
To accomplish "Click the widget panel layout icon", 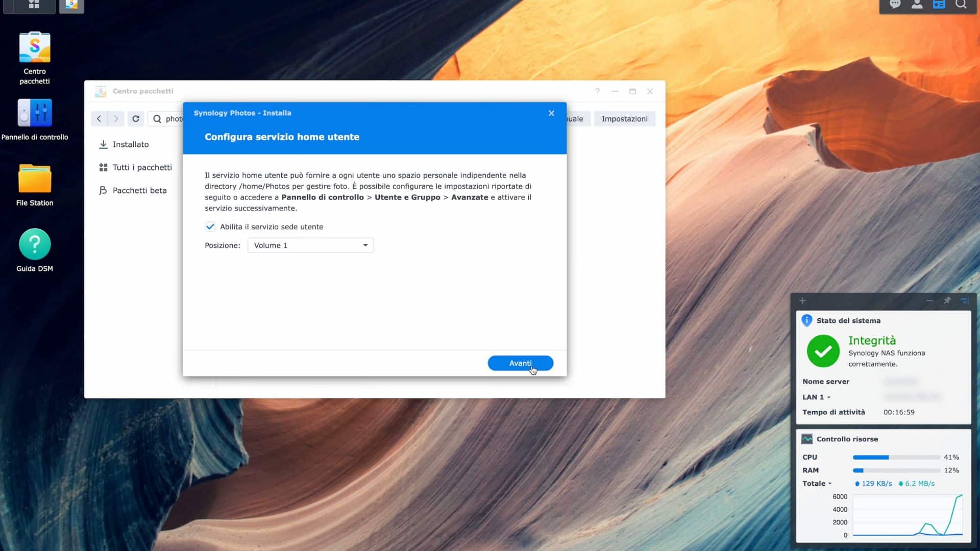I will click(x=964, y=300).
